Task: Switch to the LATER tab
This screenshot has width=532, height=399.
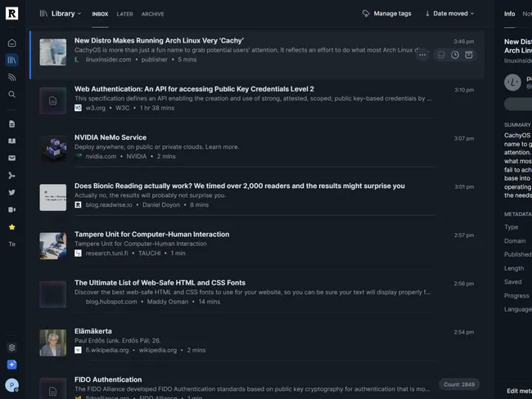Action: pos(125,14)
